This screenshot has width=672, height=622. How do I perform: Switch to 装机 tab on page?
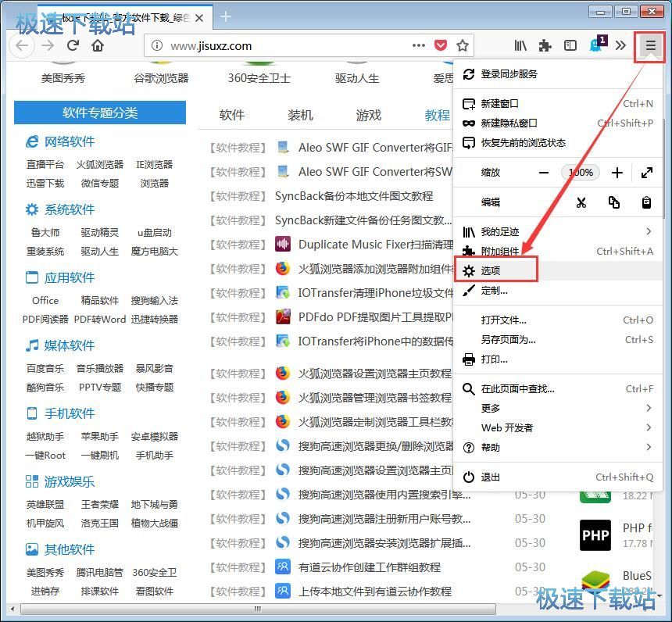coord(300,115)
